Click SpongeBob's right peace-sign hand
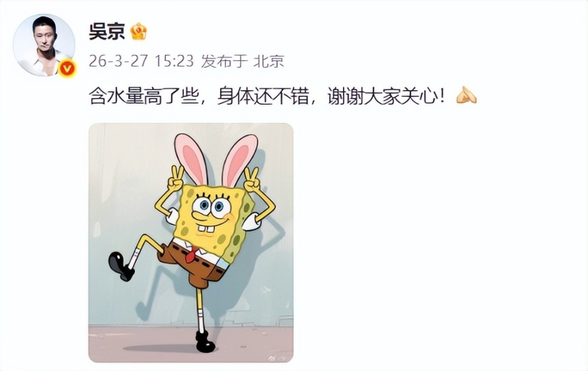Viewport: 588px width, 371px height. pos(252,180)
